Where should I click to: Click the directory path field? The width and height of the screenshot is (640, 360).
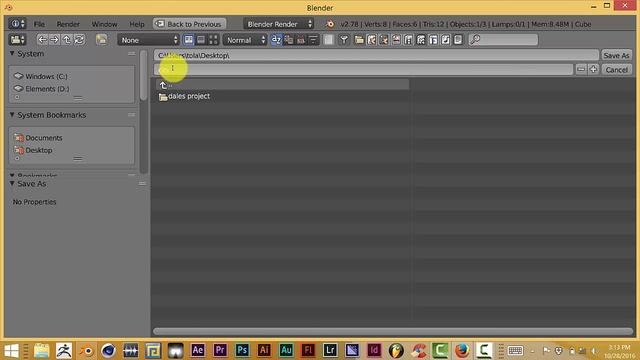point(376,55)
